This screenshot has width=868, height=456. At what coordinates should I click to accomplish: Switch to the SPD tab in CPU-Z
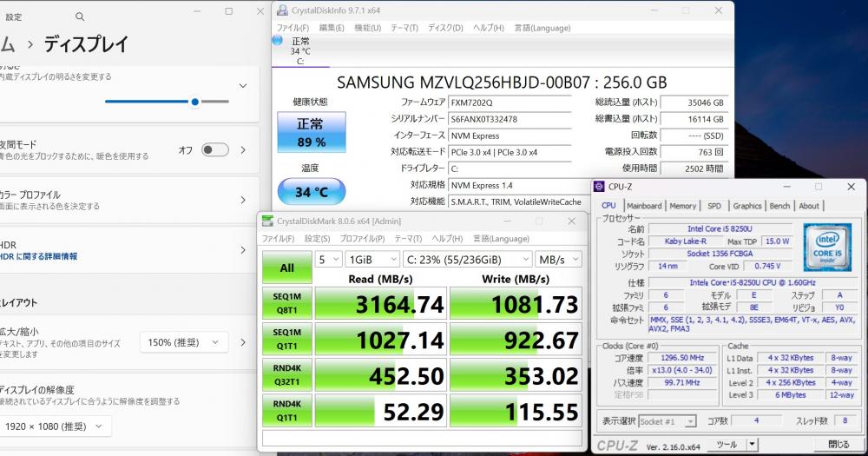tap(714, 206)
